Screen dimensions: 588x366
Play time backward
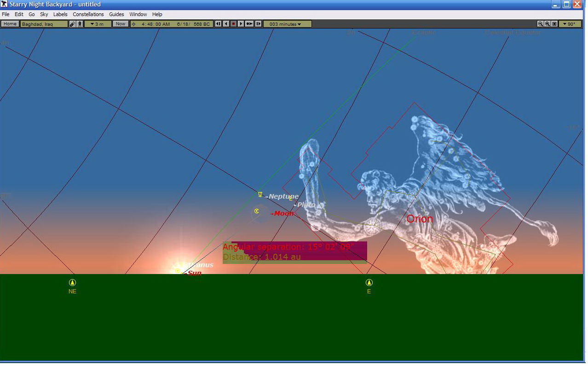226,24
